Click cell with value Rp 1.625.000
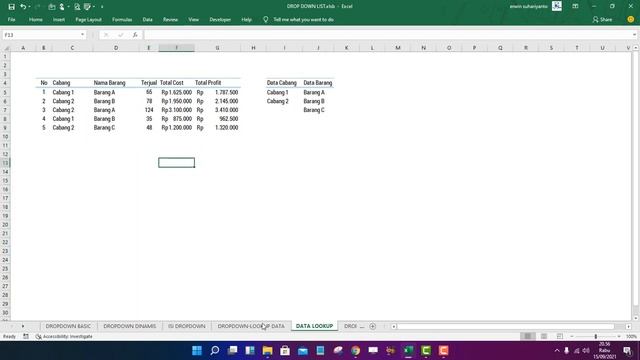This screenshot has width=640, height=360. [x=176, y=92]
